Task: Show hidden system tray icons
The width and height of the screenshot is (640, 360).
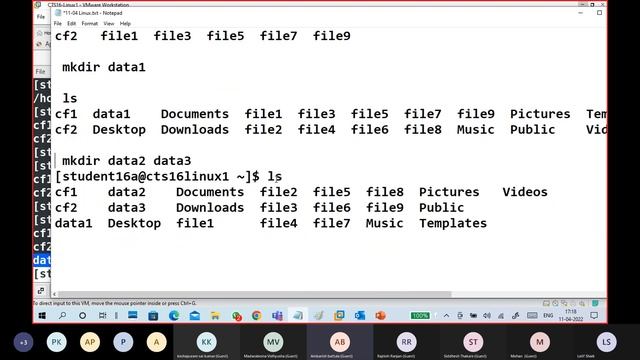Action: pyautogui.click(x=446, y=316)
